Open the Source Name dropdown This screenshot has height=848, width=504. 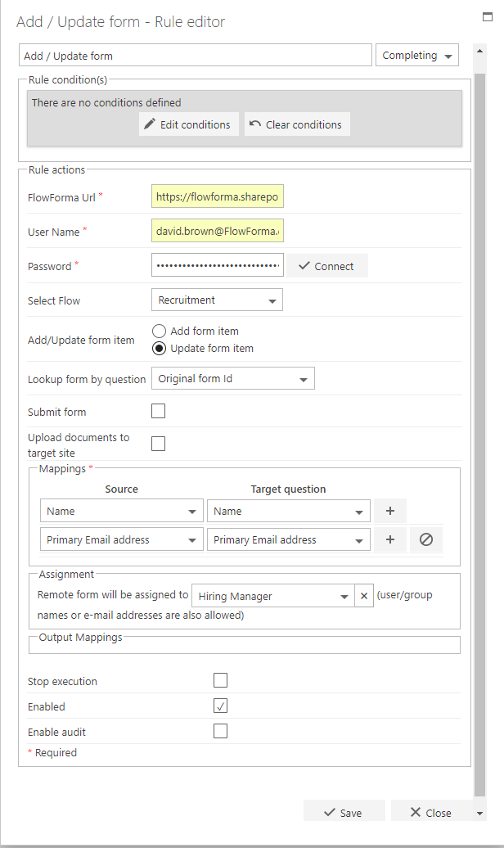click(122, 511)
